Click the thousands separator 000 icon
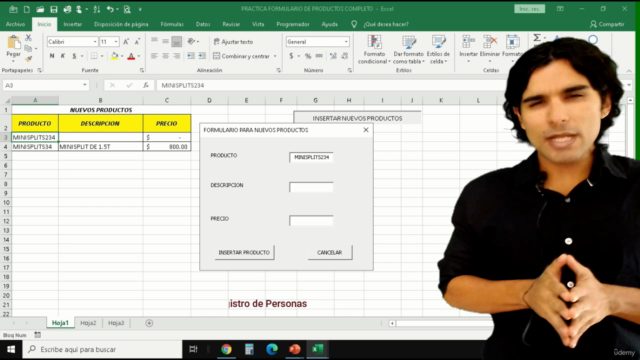Image resolution: width=640 pixels, height=360 pixels. coord(319,56)
